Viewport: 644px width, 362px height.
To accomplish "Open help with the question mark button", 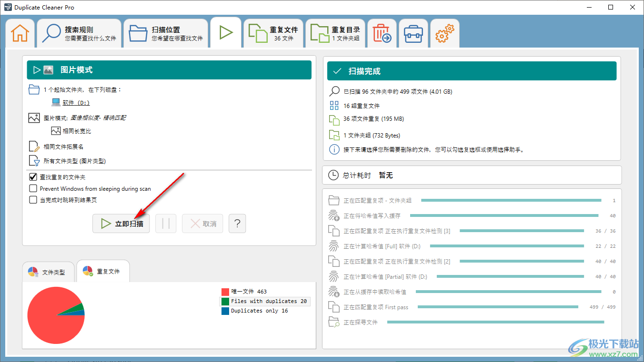I will [237, 224].
